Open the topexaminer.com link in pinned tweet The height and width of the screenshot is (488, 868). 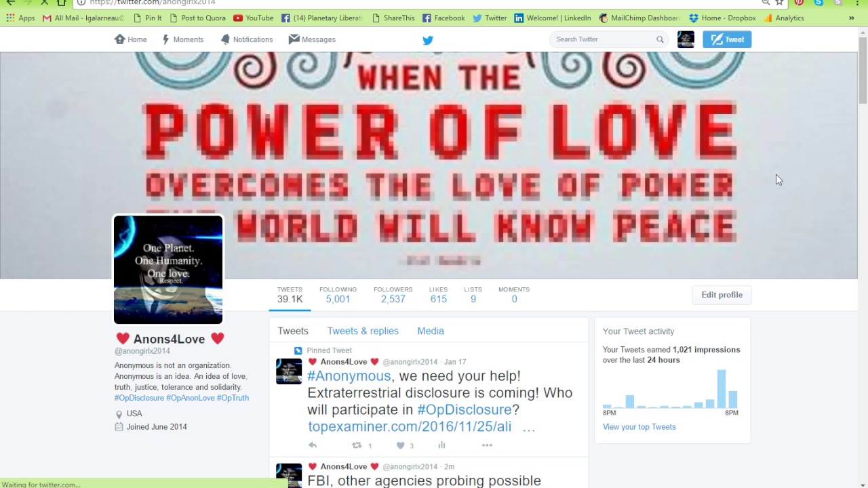410,427
